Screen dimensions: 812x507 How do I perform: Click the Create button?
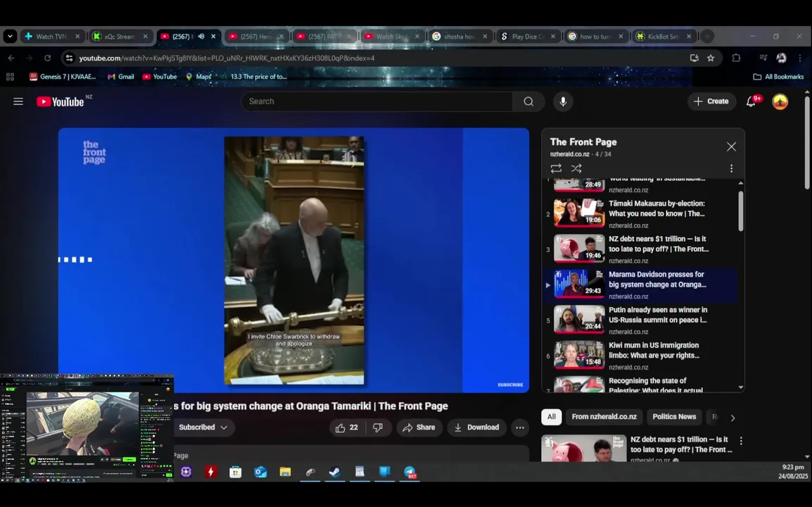pos(711,101)
